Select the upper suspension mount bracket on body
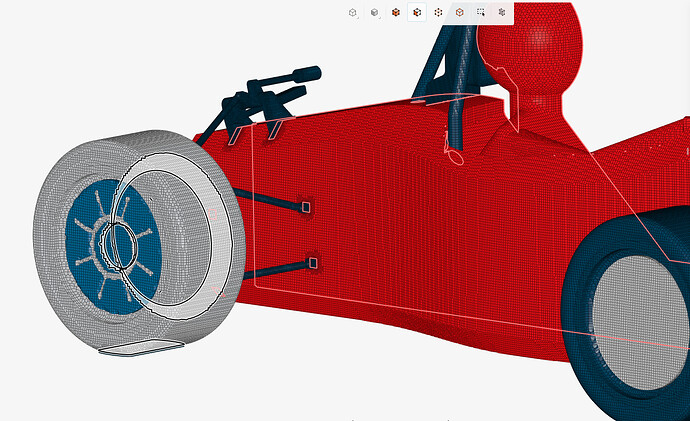The width and height of the screenshot is (690, 421). tap(306, 207)
